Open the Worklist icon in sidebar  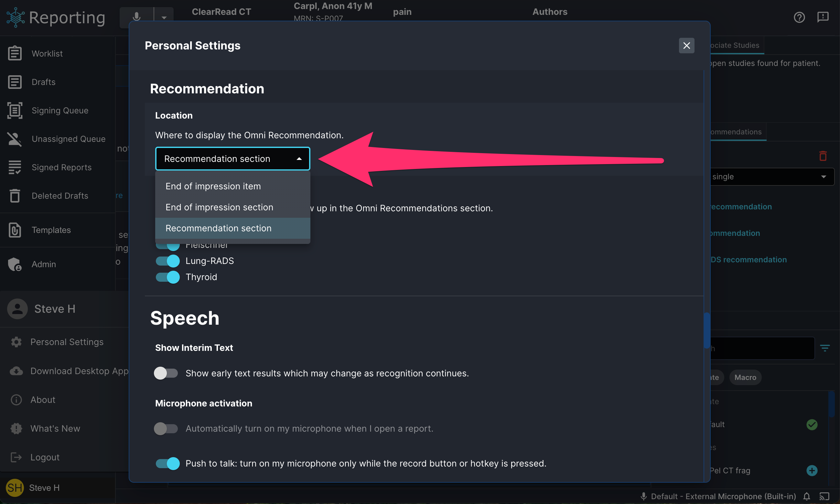click(15, 53)
